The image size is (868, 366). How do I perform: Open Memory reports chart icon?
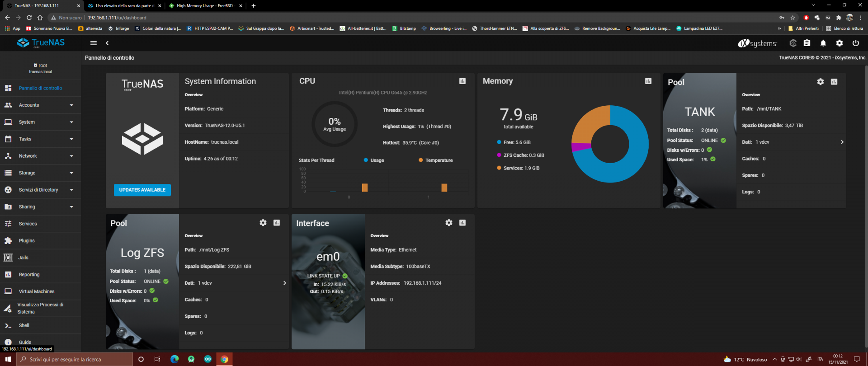coord(648,81)
